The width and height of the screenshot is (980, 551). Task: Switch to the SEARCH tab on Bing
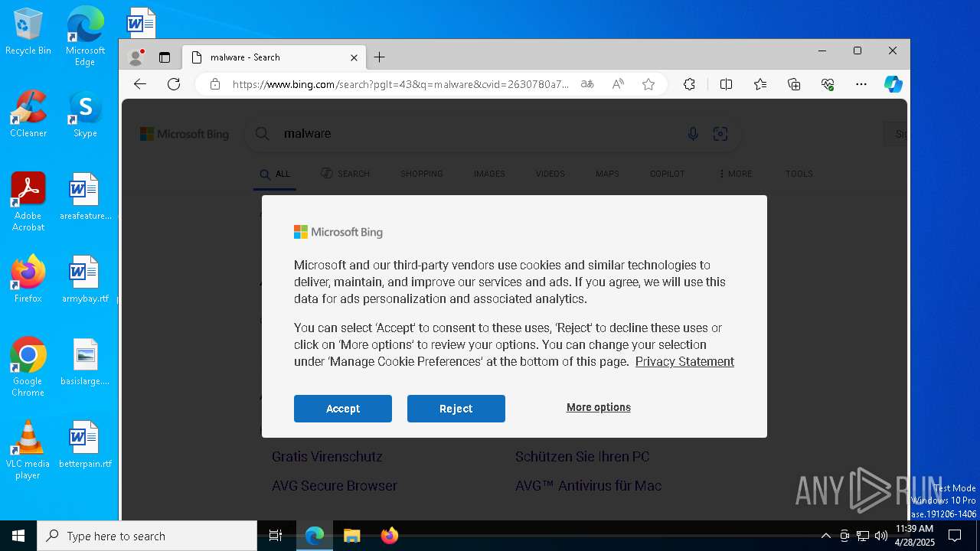[x=345, y=174]
